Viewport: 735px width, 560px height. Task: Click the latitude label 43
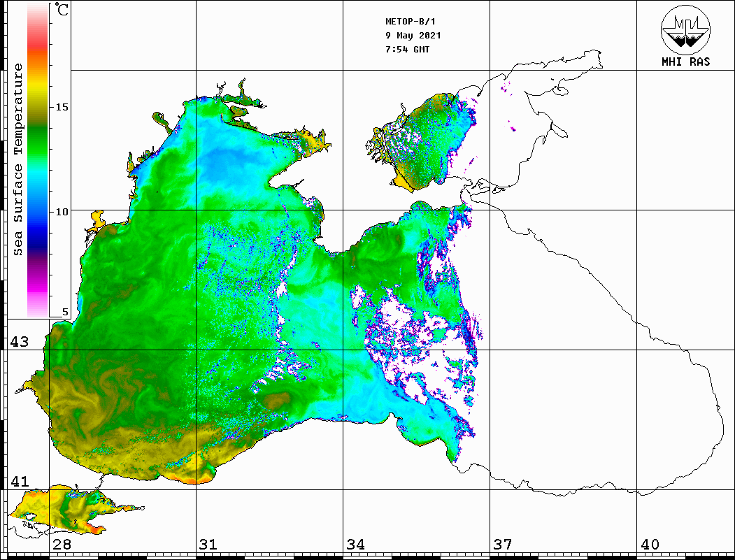[20, 342]
